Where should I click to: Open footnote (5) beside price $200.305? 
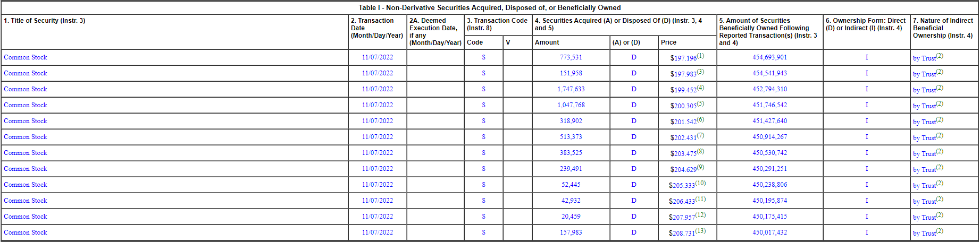(x=700, y=103)
